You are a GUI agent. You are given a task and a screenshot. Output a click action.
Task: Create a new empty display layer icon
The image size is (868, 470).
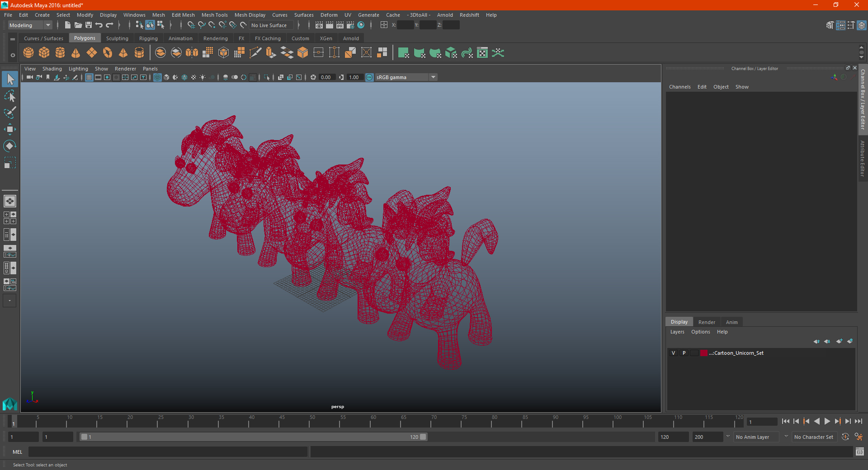(840, 341)
